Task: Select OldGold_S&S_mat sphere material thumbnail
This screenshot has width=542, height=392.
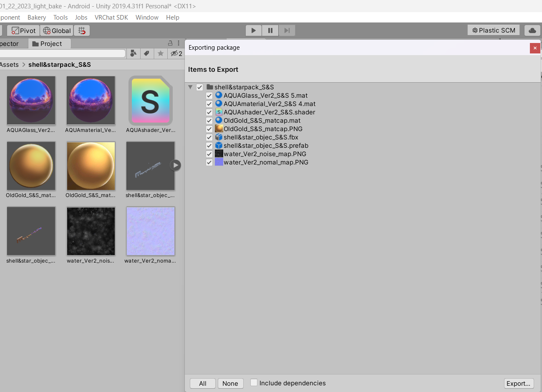Action: click(x=31, y=166)
